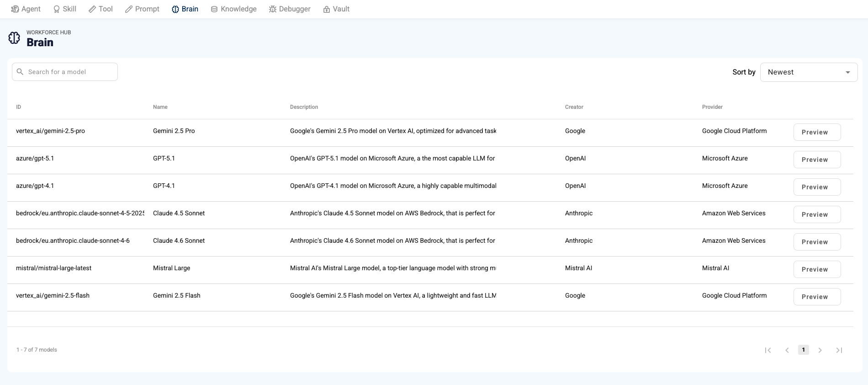The width and height of the screenshot is (868, 385).
Task: Click the Mistral Large name cell
Action: tap(172, 268)
